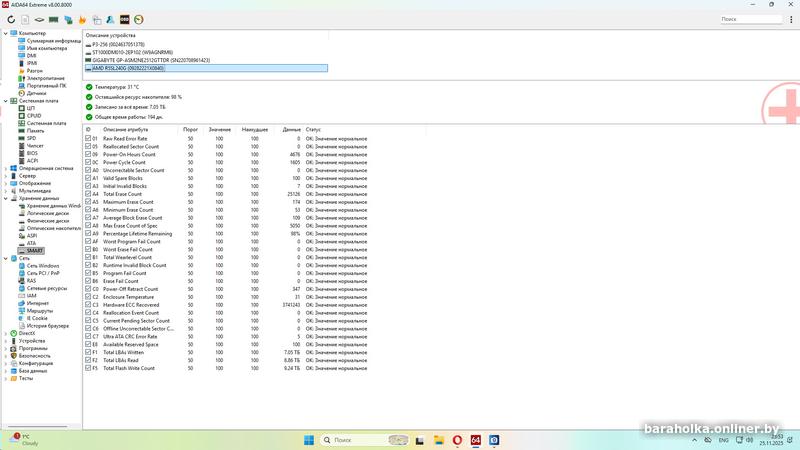Click the Наихудшее column header
The image size is (800, 450).
[255, 130]
